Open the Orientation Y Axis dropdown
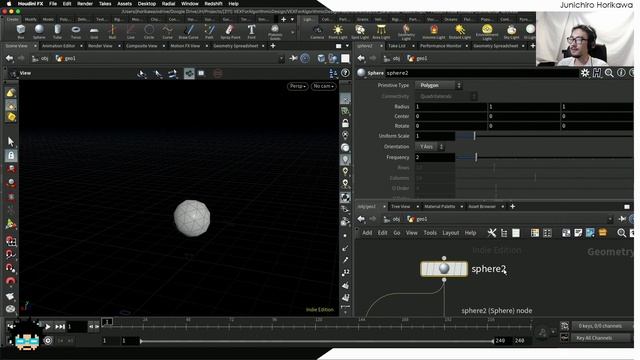Viewport: 640px width, 360px height. tap(430, 147)
